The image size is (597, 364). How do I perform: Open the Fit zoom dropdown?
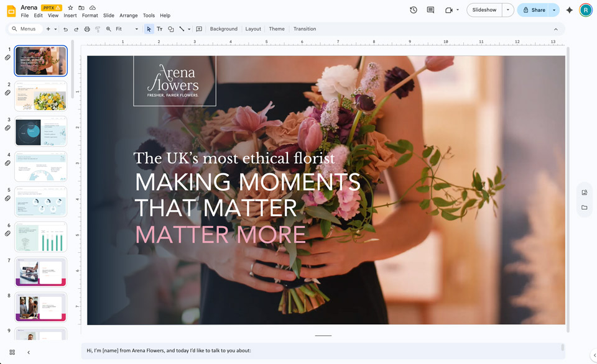[x=136, y=29]
